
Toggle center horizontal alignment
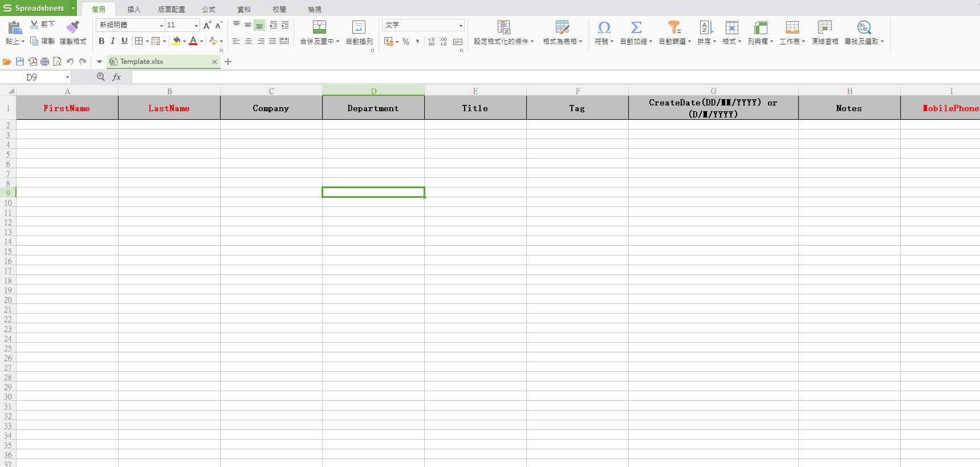click(x=249, y=41)
